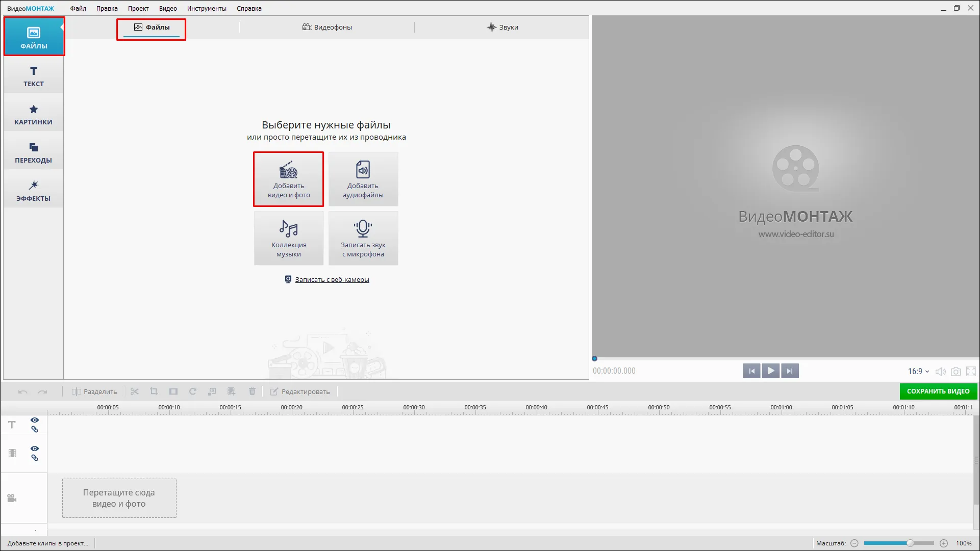The width and height of the screenshot is (980, 551).
Task: Toggle link icon of text track
Action: tap(35, 429)
